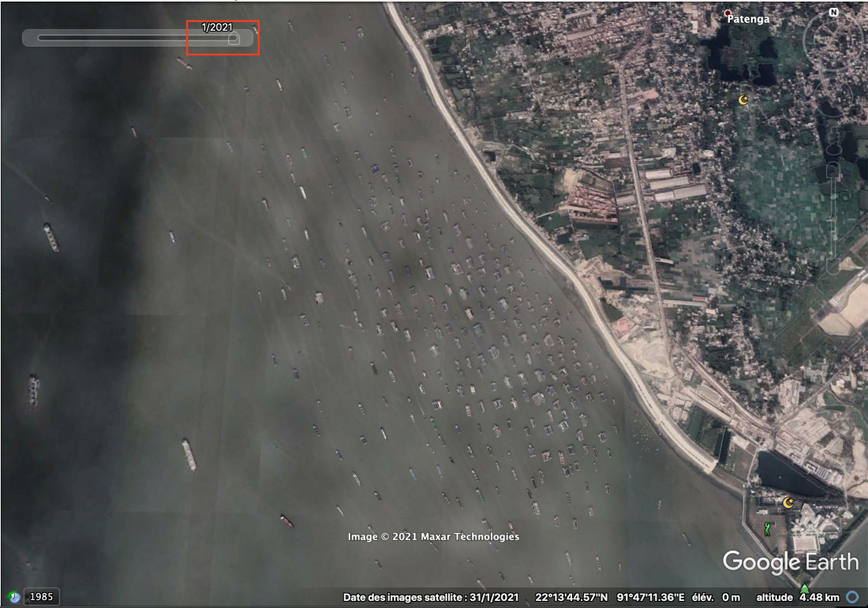Click the mosque icon below Patenga
This screenshot has height=608, width=868.
pyautogui.click(x=743, y=99)
